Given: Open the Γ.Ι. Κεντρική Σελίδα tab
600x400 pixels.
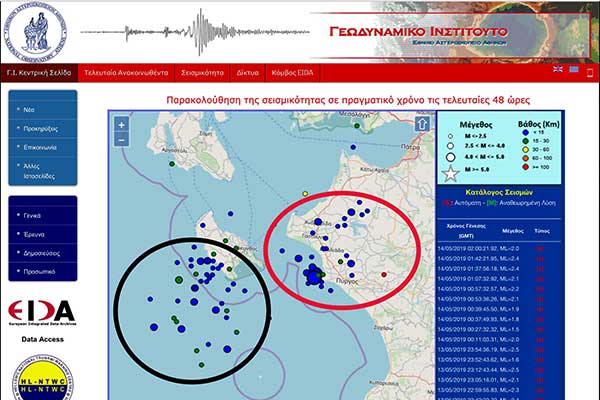Looking at the screenshot, I should coord(40,72).
